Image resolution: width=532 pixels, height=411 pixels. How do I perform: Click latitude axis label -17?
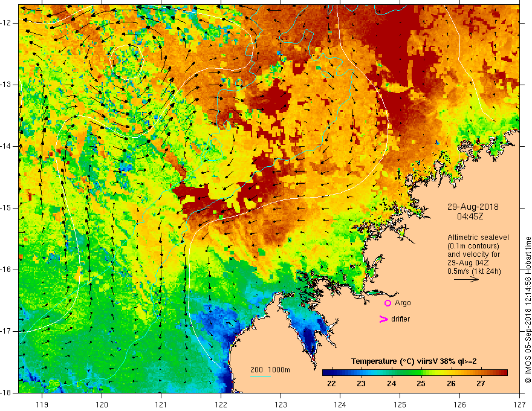point(6,331)
